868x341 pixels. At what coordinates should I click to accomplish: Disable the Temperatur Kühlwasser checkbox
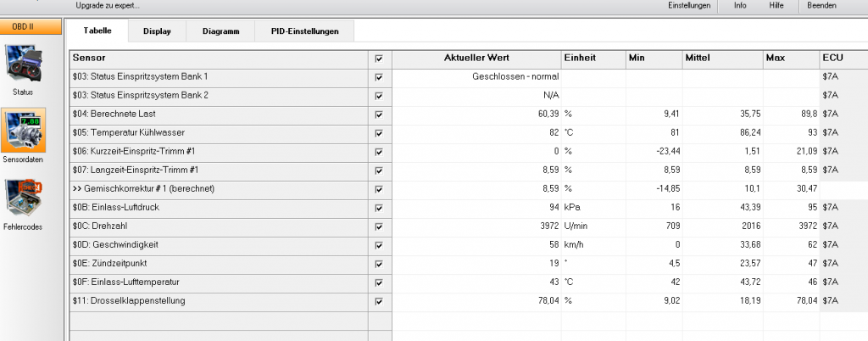coord(379,133)
